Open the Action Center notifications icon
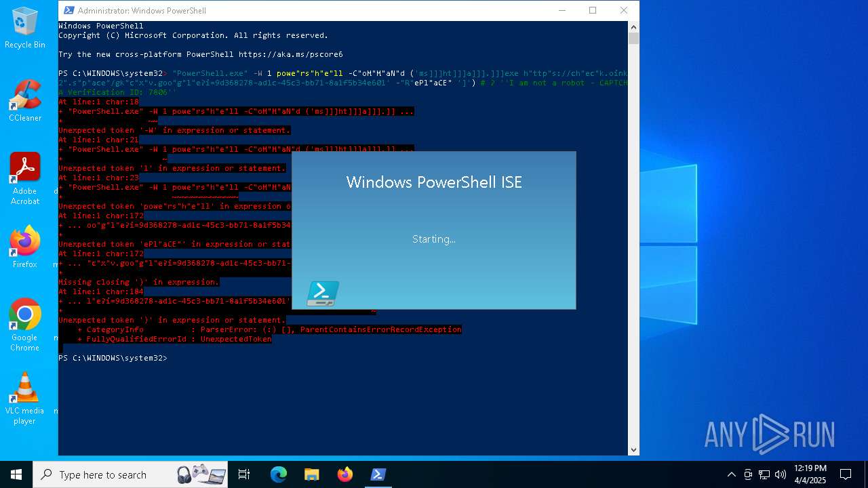This screenshot has width=868, height=488. point(846,474)
